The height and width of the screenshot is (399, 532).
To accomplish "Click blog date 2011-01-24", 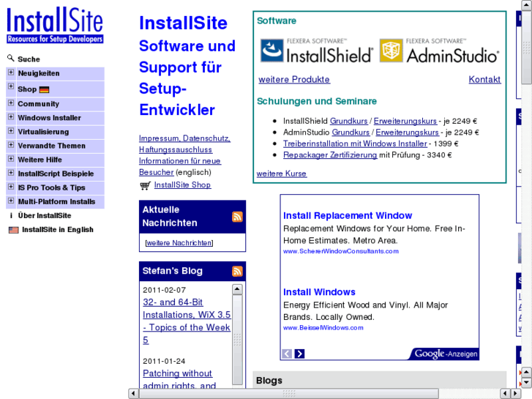I will 164,361.
